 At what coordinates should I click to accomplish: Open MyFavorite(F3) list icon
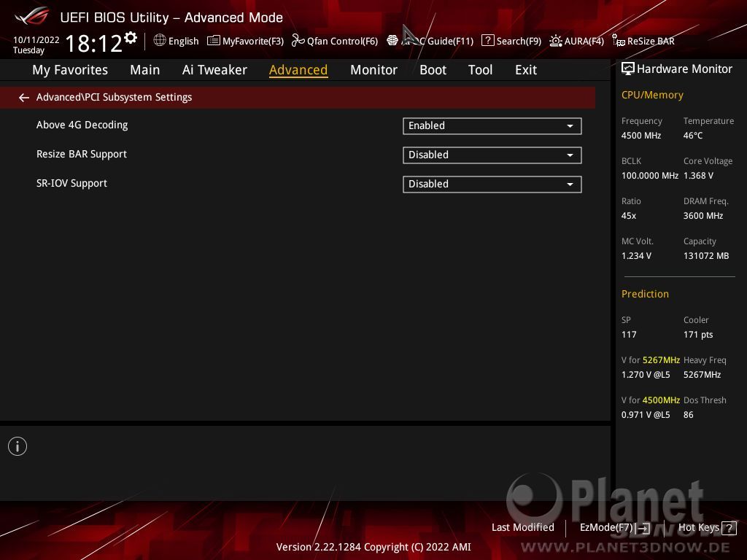click(x=214, y=41)
